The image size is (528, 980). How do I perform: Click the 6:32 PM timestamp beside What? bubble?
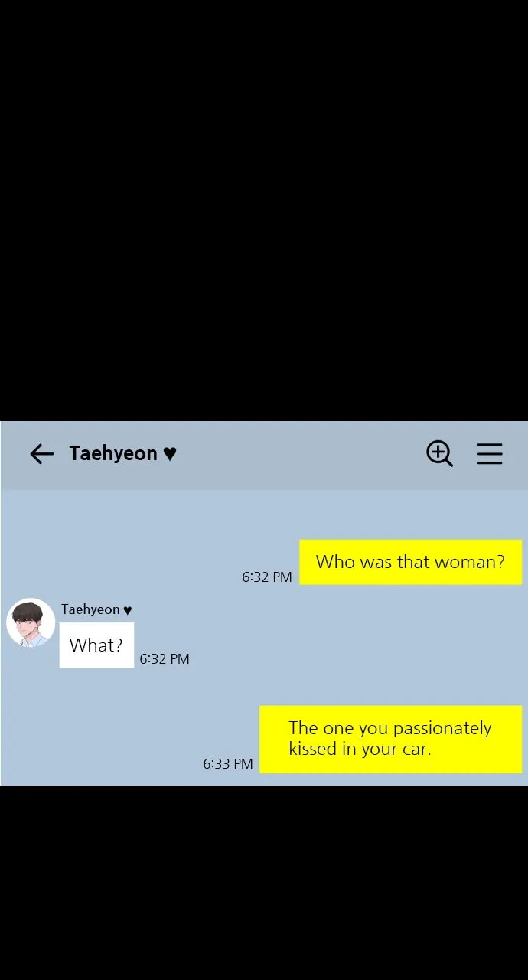pyautogui.click(x=164, y=658)
